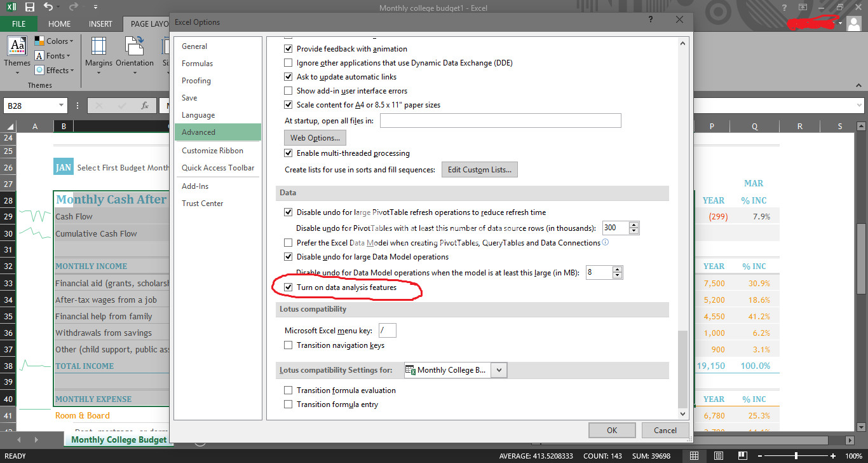Decrease Data Model size MB spinner
Image resolution: width=868 pixels, height=463 pixels.
click(x=618, y=276)
